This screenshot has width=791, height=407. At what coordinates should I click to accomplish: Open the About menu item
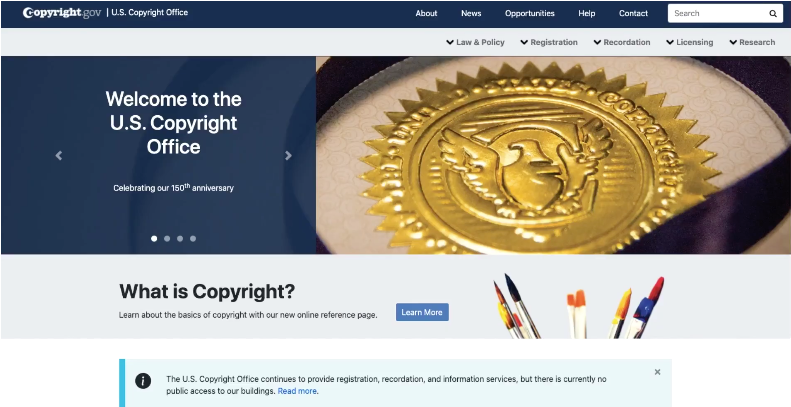click(426, 14)
